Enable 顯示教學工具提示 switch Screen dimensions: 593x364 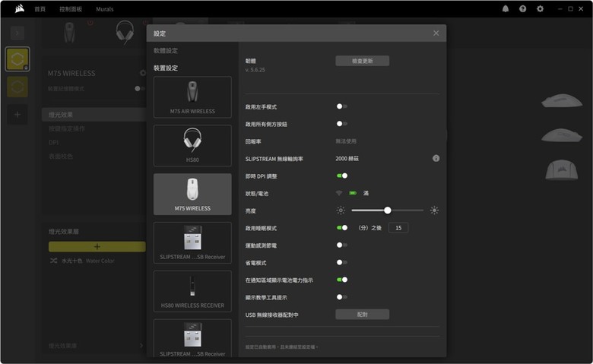[342, 297]
